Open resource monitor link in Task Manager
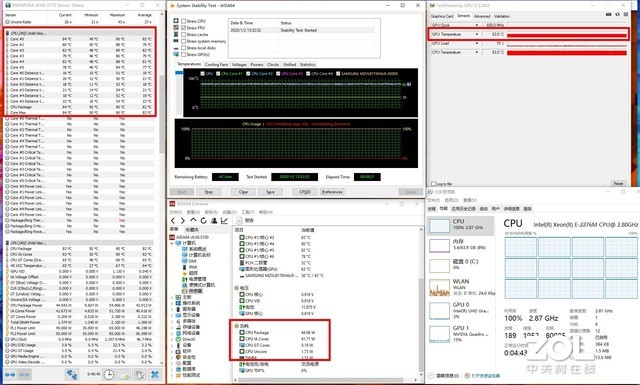Image resolution: width=640 pixels, height=385 pixels. pyautogui.click(x=485, y=376)
